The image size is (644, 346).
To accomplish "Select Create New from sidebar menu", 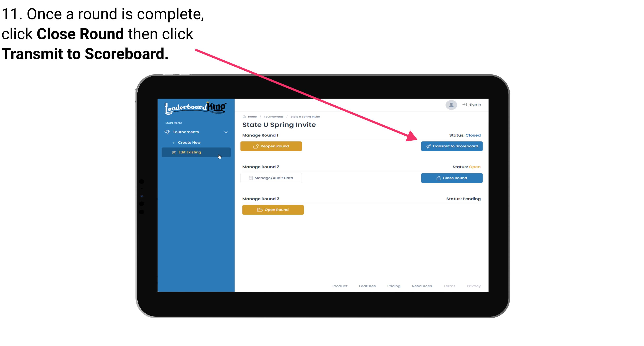I will point(189,142).
